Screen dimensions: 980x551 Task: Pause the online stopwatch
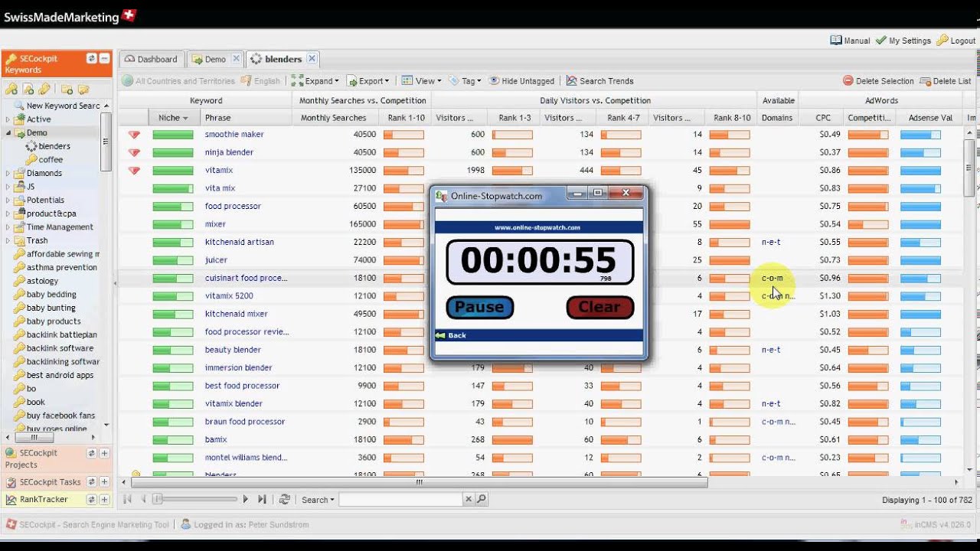pyautogui.click(x=479, y=307)
